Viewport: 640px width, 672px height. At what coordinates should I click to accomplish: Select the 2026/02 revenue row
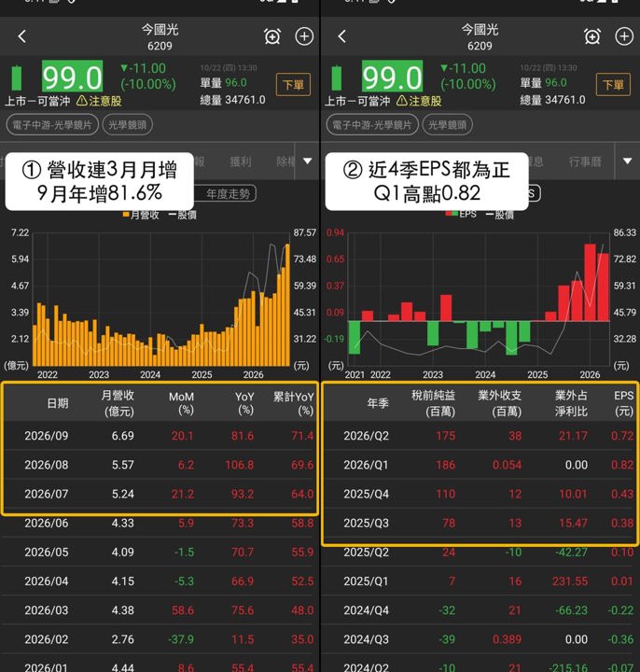point(160,639)
